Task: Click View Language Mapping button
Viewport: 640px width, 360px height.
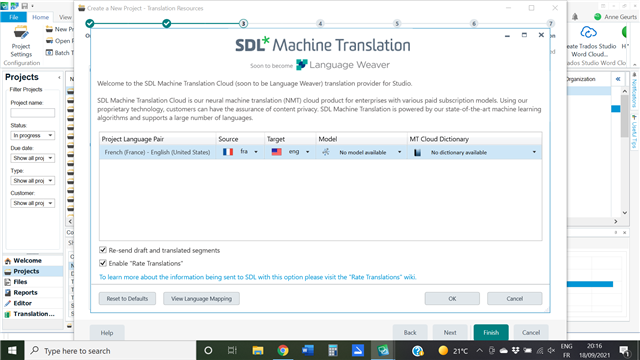Action: (201, 298)
